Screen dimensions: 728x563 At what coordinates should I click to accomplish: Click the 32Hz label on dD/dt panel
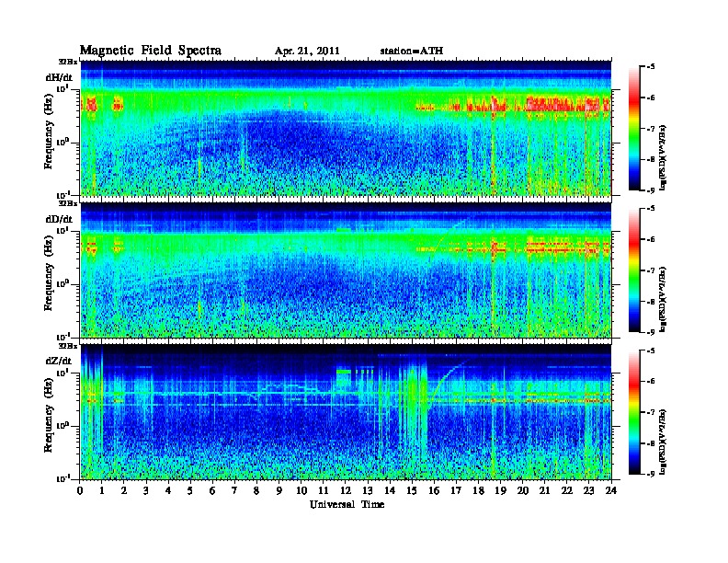click(68, 203)
